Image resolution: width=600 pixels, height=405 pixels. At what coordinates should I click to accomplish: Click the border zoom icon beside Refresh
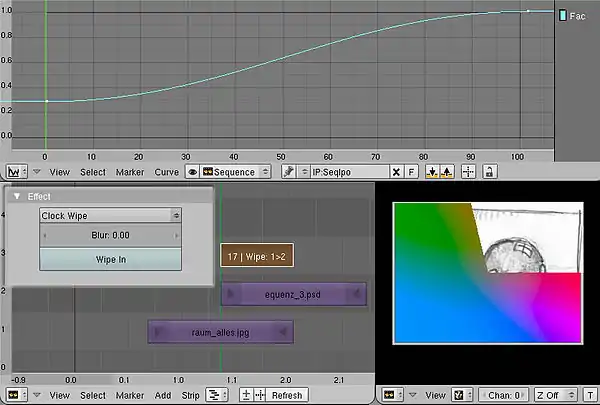[260, 395]
